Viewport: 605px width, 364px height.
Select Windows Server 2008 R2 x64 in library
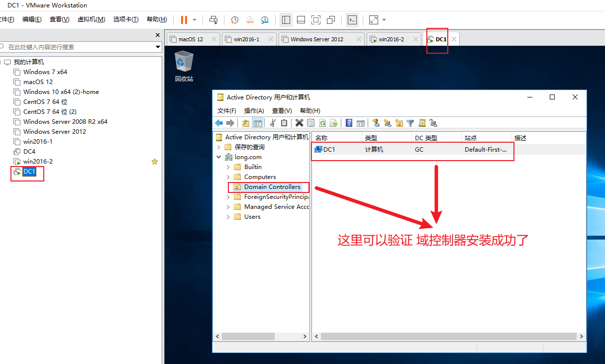point(65,122)
